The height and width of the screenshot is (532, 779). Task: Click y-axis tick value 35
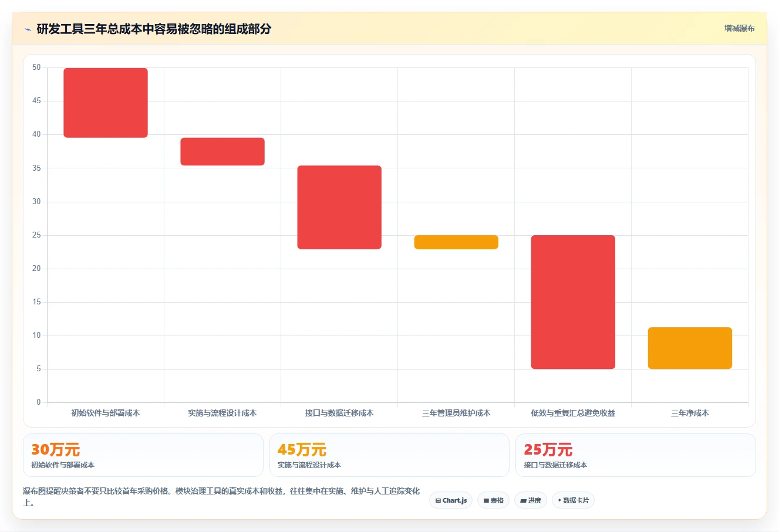click(x=36, y=168)
